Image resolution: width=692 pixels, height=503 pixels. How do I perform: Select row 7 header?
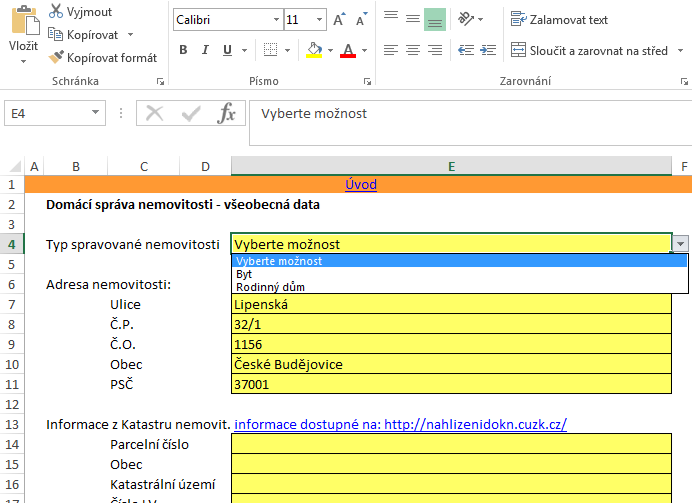pyautogui.click(x=12, y=304)
